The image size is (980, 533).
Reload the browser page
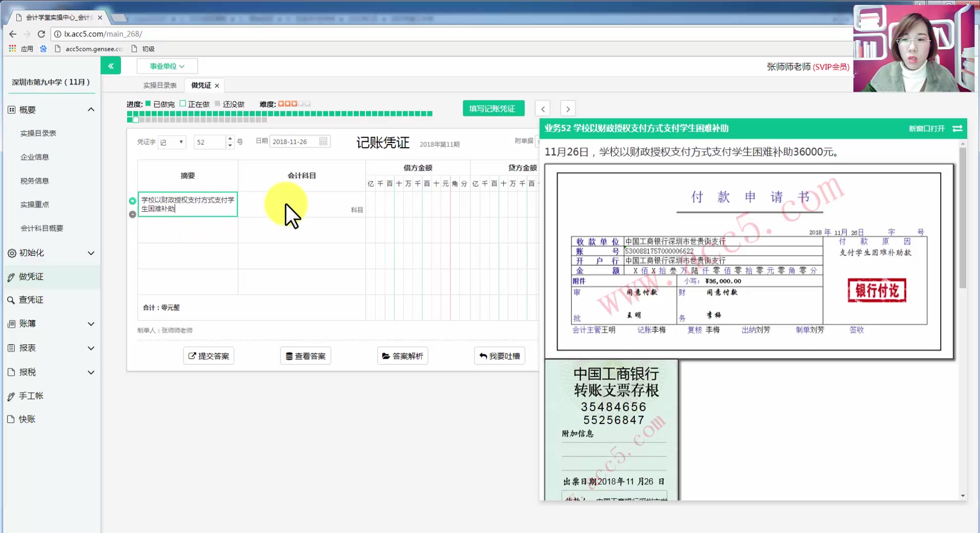tap(42, 34)
